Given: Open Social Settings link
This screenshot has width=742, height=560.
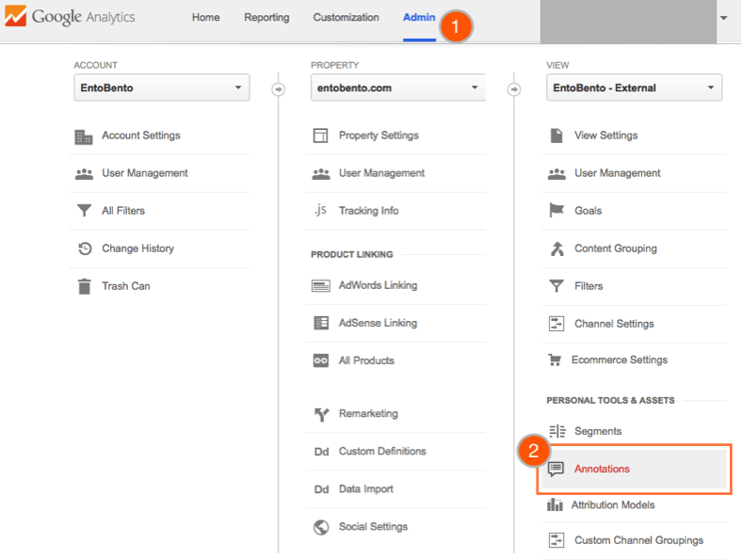Looking at the screenshot, I should [373, 527].
